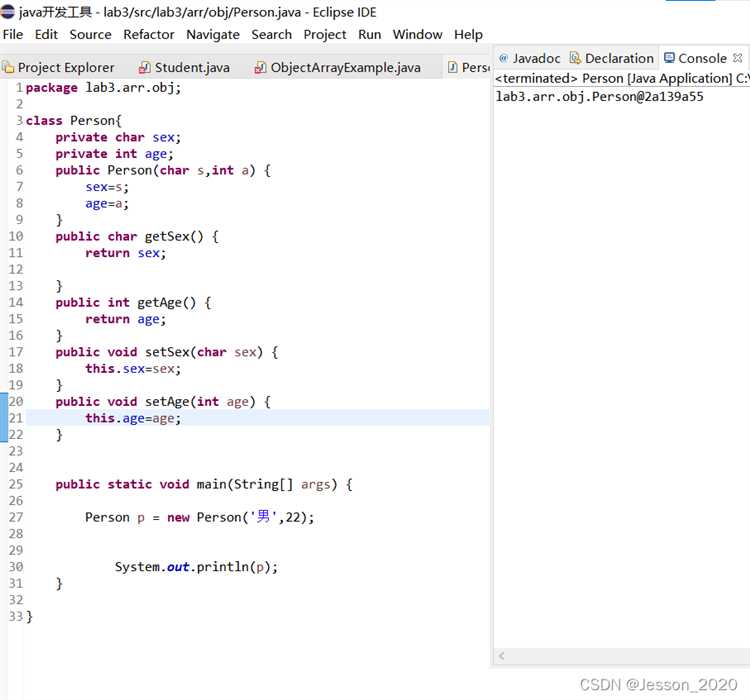Switch to the Declaration tab

pos(612,58)
